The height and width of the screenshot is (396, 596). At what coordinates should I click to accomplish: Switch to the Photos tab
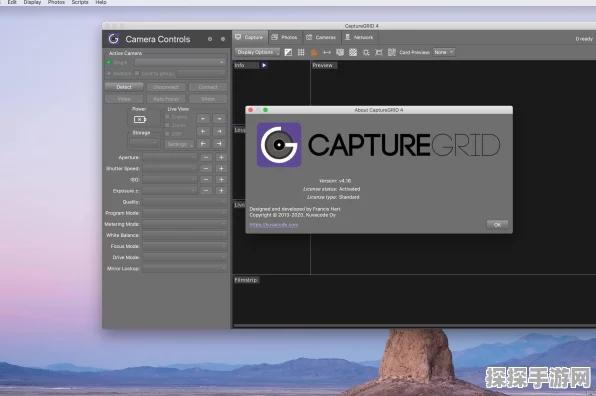pos(285,37)
